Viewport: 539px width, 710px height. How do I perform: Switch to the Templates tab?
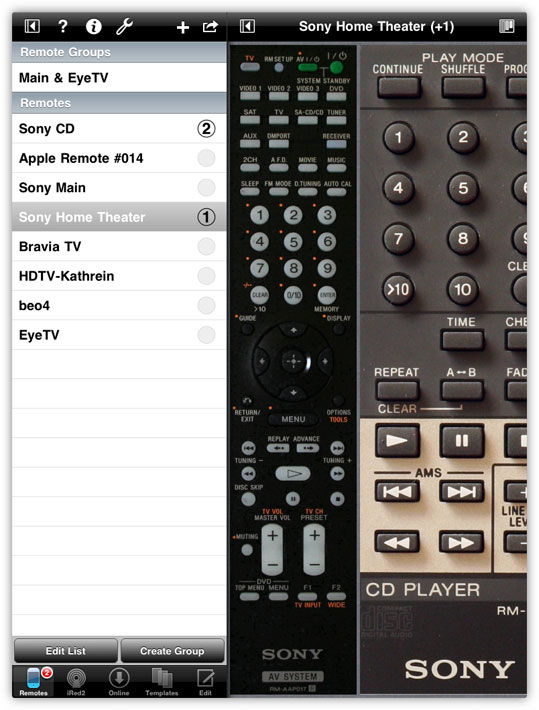tap(162, 682)
